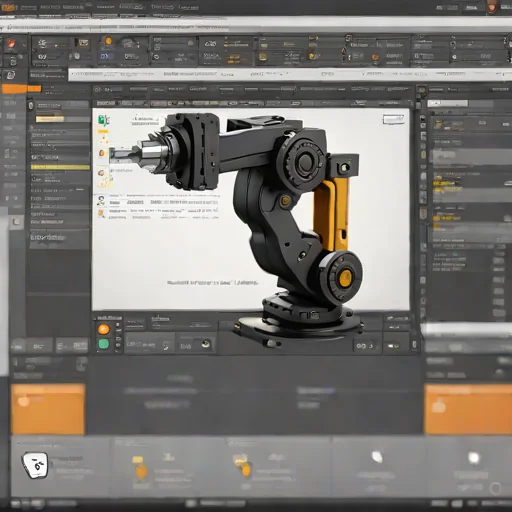Image resolution: width=512 pixels, height=512 pixels.
Task: Select the bright yellow highlighted row in the left panel
Action: tap(60, 167)
